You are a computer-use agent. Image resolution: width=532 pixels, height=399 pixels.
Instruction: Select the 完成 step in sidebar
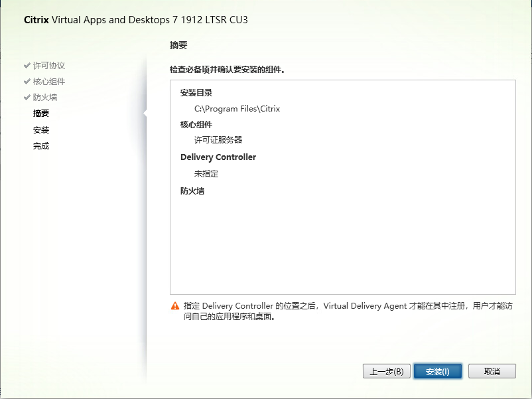[x=41, y=146]
